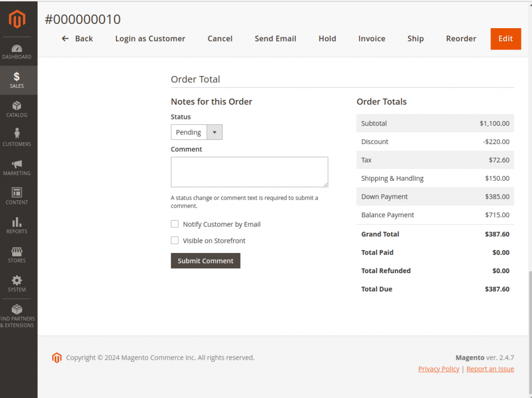Check Visible on Storefront
The height and width of the screenshot is (398, 532).
(174, 240)
